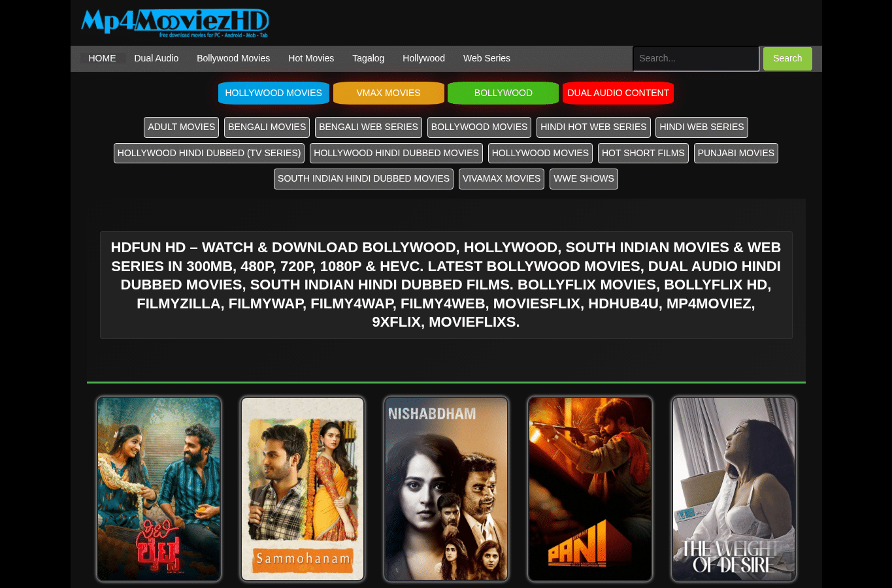Open the Hollywood nav link
This screenshot has width=892, height=588.
tap(423, 58)
